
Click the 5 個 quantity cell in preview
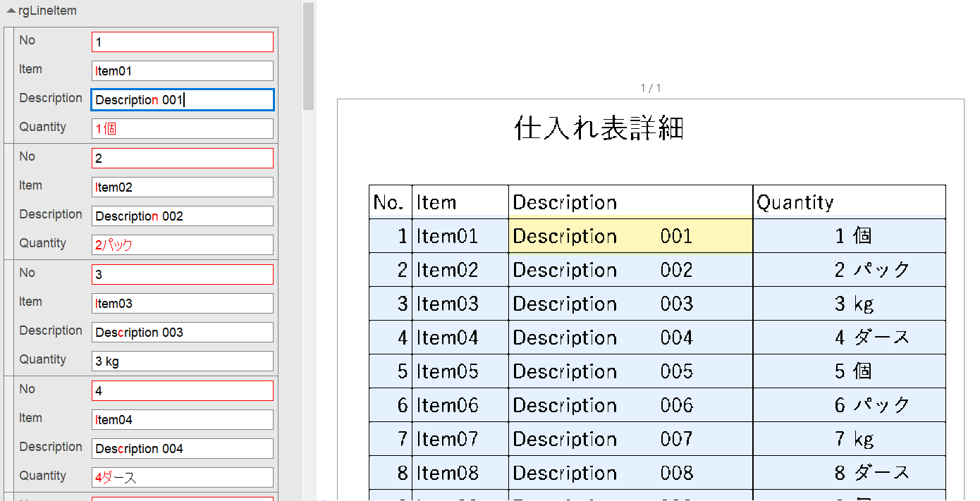click(x=849, y=371)
